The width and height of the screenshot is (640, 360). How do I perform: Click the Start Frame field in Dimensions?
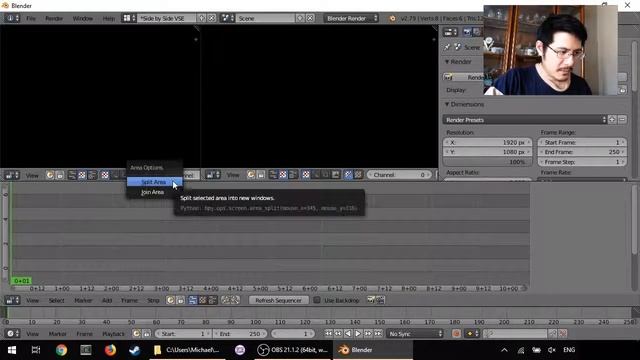click(x=582, y=142)
